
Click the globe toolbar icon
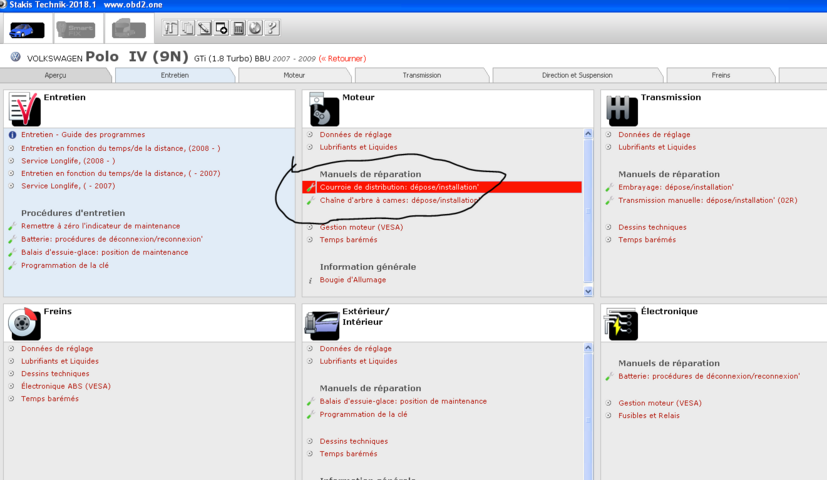255,28
